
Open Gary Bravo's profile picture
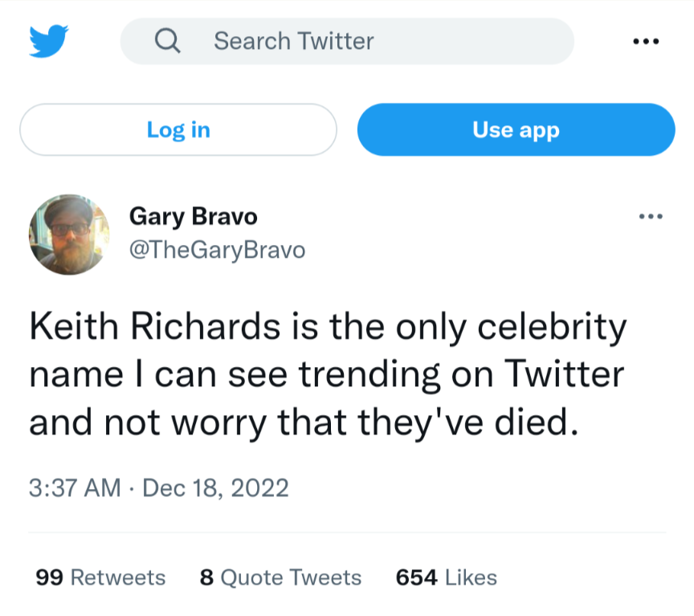tap(70, 234)
